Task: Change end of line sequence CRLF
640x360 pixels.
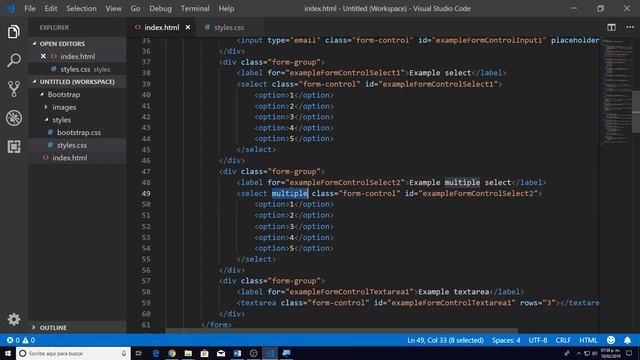Action: [x=563, y=340]
